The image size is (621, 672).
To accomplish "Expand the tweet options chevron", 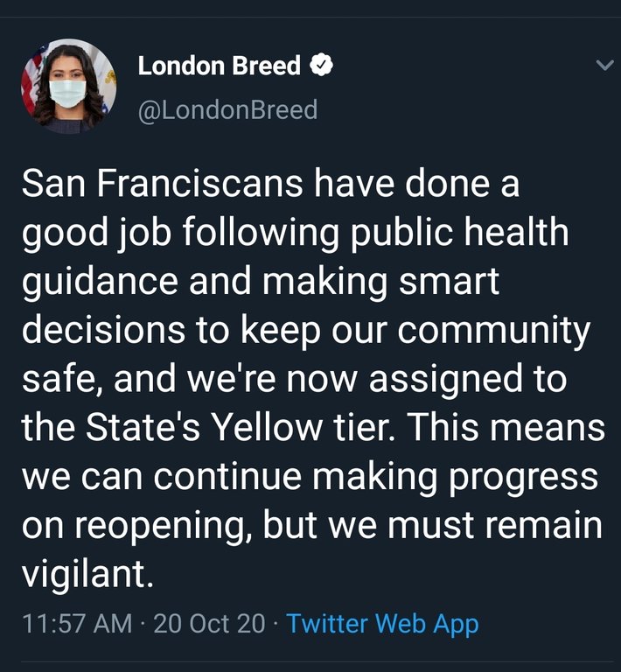I will tap(604, 66).
